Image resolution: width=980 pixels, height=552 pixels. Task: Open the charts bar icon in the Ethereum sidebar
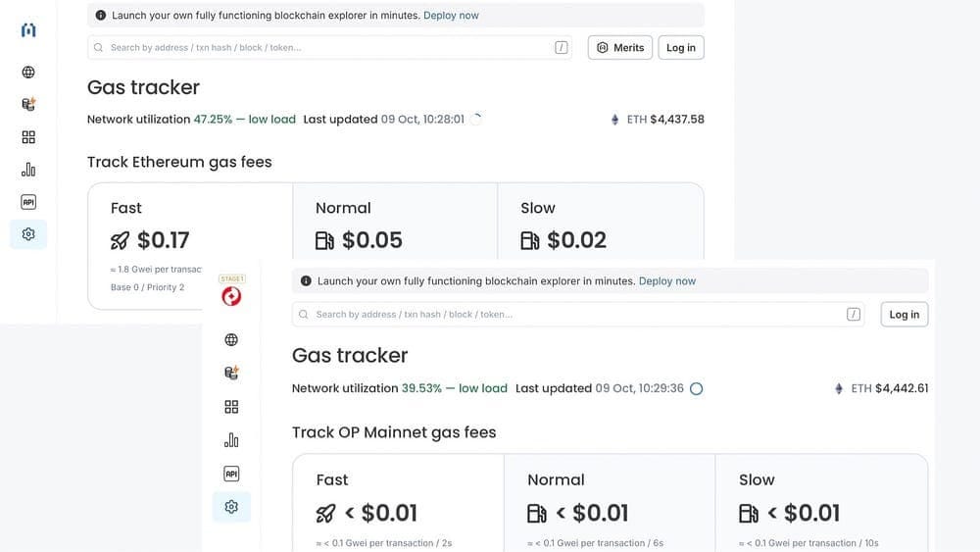tap(28, 170)
